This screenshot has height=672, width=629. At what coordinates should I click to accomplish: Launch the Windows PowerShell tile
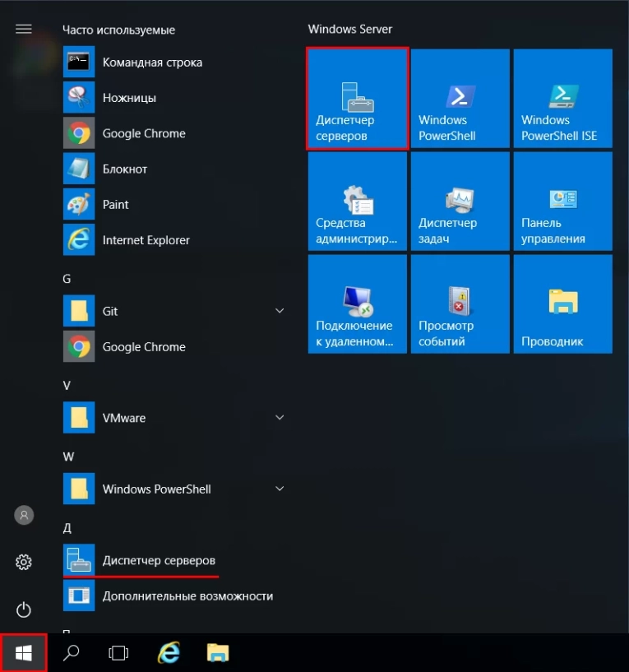[460, 99]
